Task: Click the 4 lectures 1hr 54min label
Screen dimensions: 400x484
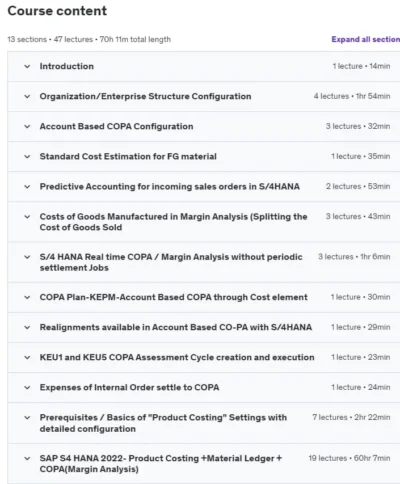Action: [x=352, y=96]
